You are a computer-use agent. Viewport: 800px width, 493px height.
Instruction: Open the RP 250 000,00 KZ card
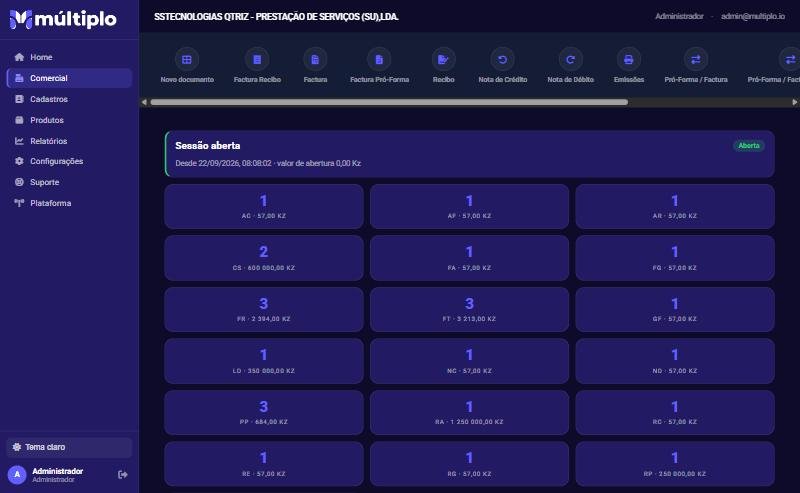(x=675, y=464)
